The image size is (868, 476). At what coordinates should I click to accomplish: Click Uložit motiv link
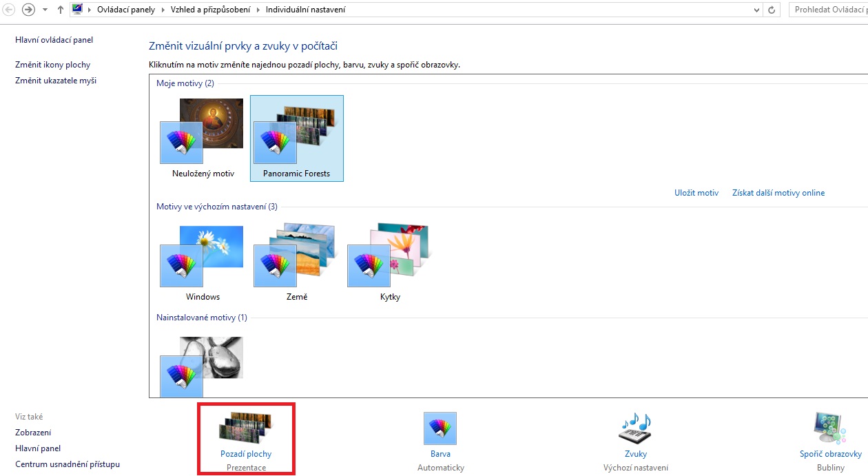coord(696,193)
